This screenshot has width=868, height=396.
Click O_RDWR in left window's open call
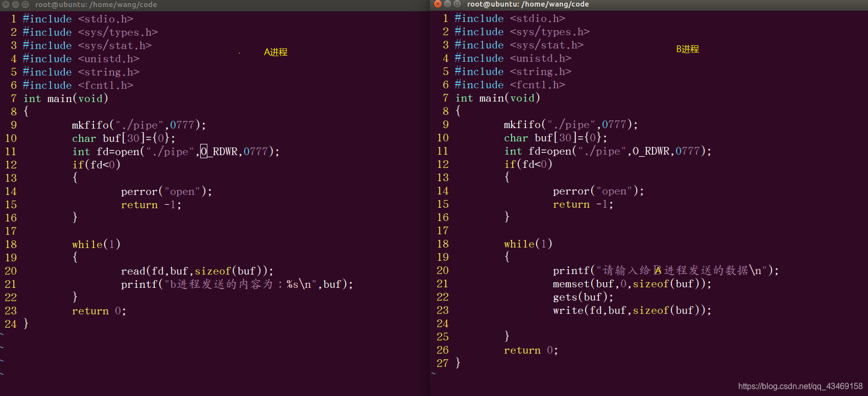(219, 152)
